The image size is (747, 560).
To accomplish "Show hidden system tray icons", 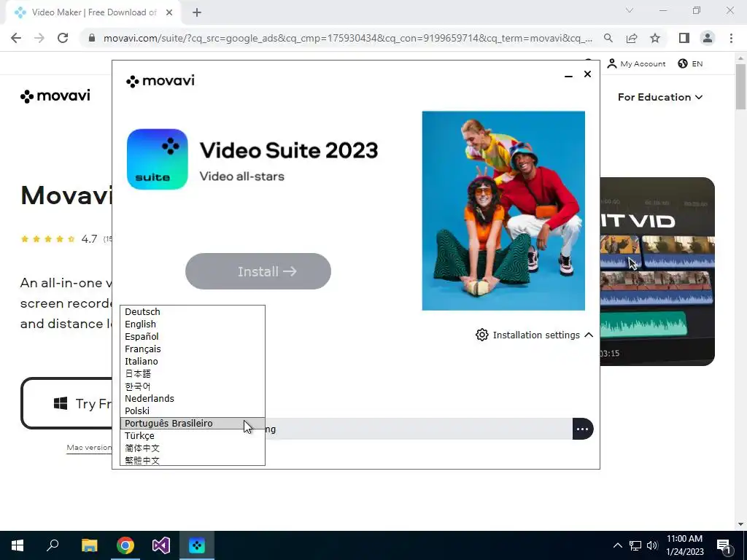I will (617, 545).
